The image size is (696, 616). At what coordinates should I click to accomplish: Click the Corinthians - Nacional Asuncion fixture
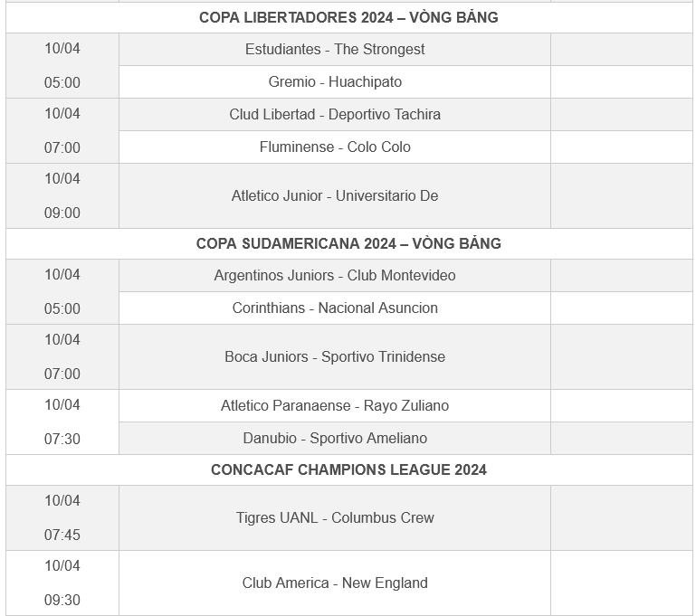click(335, 308)
